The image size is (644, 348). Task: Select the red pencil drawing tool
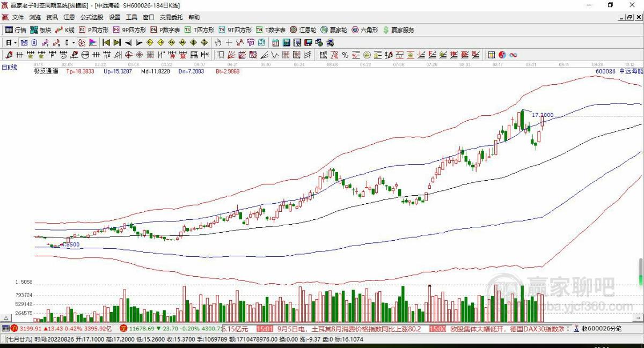9,55
